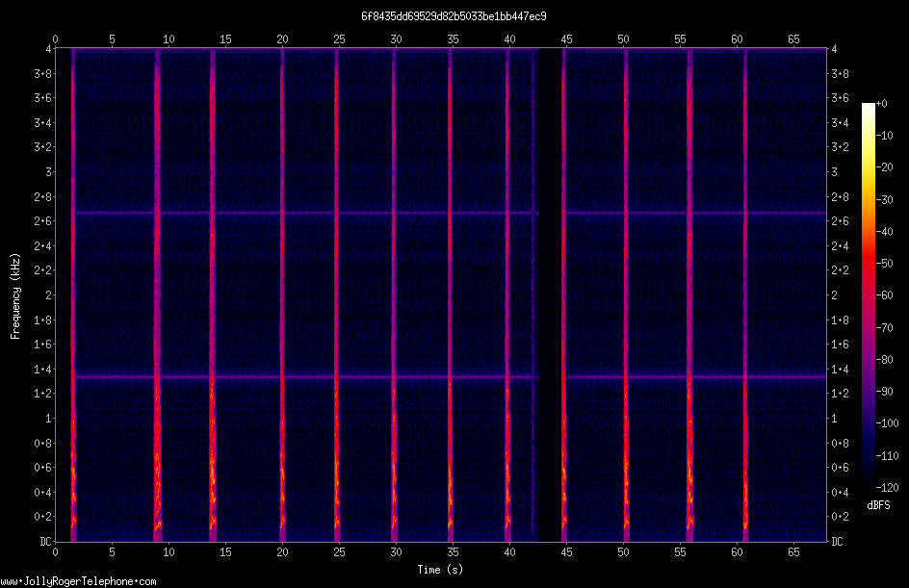Click the first audio burst near 1.5 seconds
The height and width of the screenshot is (588, 909).
tap(73, 295)
